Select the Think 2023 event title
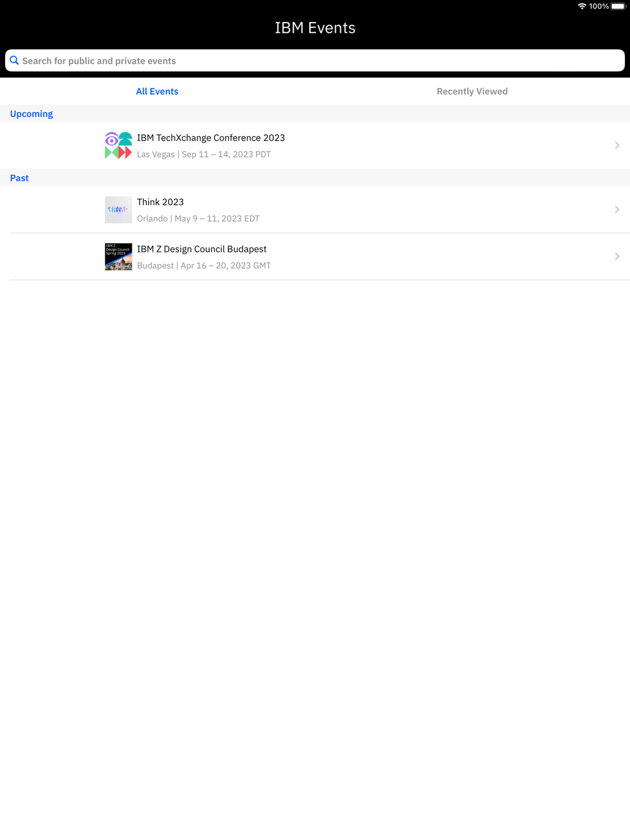 click(161, 202)
